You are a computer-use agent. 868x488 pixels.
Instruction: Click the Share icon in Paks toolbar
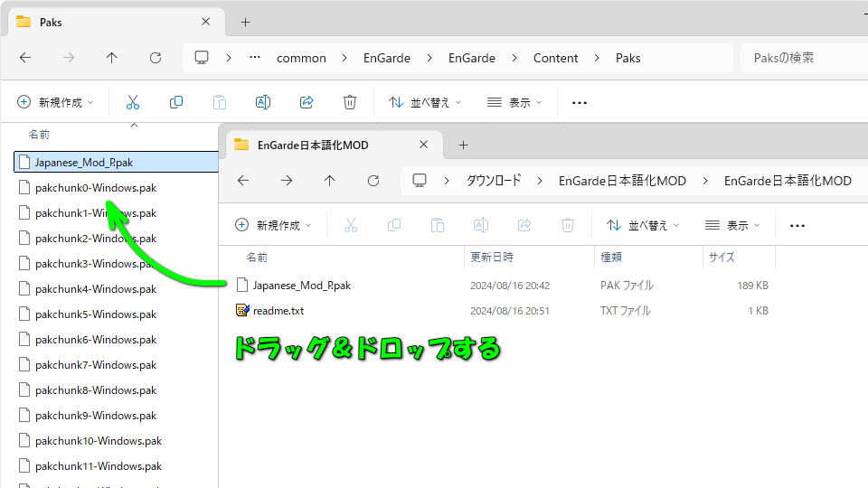pyautogui.click(x=307, y=102)
